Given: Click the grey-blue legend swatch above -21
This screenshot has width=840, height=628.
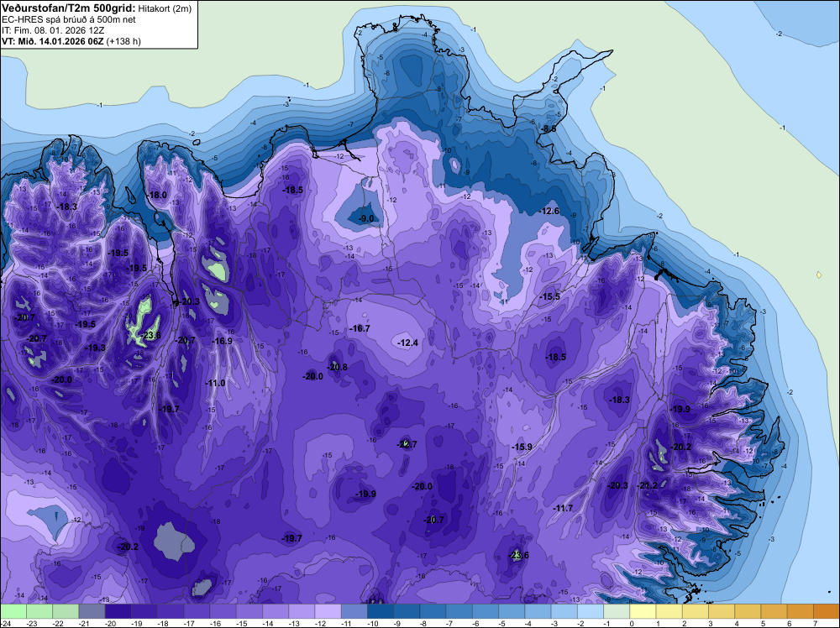Looking at the screenshot, I should (x=92, y=611).
